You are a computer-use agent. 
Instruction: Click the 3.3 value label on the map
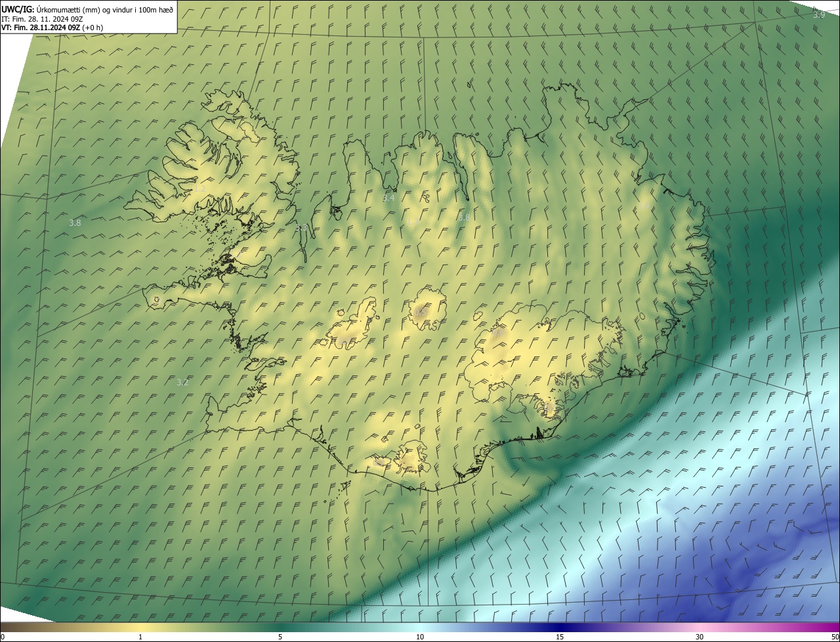tap(302, 227)
